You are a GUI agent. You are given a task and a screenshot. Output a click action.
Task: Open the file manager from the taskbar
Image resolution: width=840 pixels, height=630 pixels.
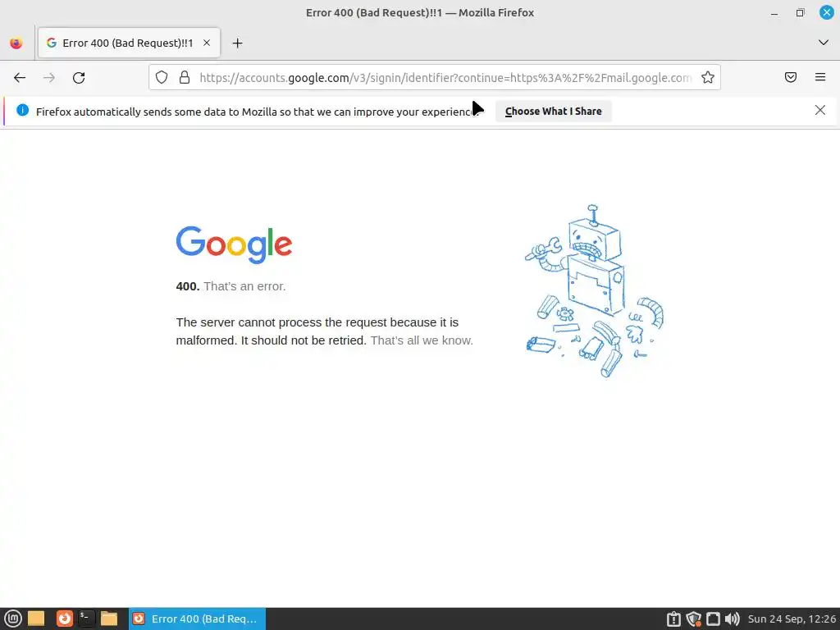109,619
